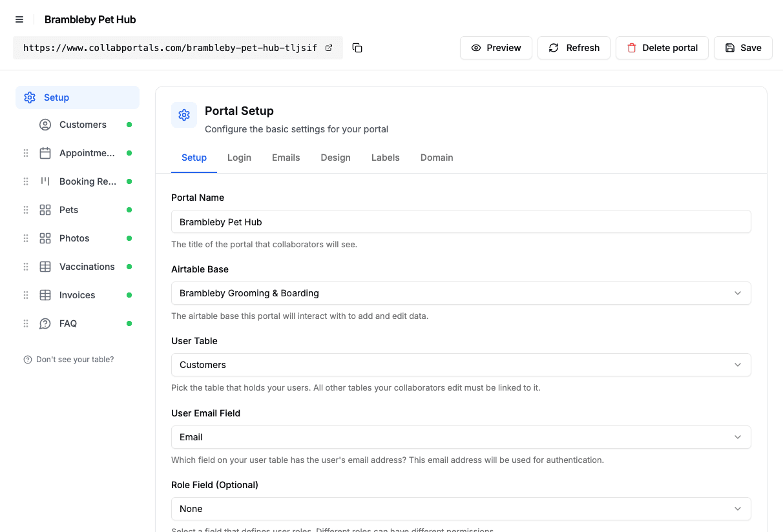This screenshot has width=783, height=532.
Task: Click the Customers user-circle icon
Action: click(x=45, y=125)
